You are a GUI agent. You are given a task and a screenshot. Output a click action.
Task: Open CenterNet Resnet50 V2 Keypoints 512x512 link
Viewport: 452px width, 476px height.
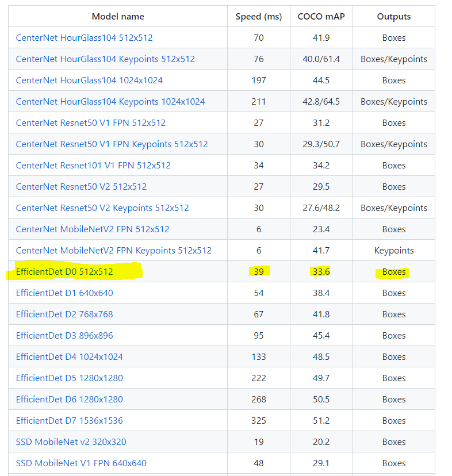click(x=102, y=208)
